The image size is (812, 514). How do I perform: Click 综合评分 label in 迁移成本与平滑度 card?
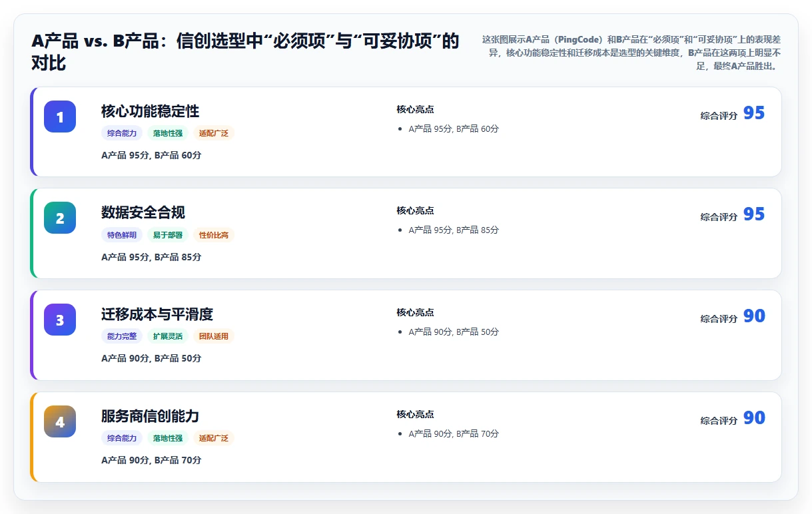[719, 319]
